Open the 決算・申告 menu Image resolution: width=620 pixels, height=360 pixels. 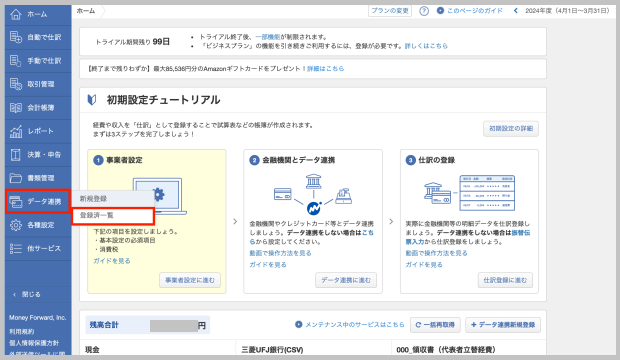[38, 155]
